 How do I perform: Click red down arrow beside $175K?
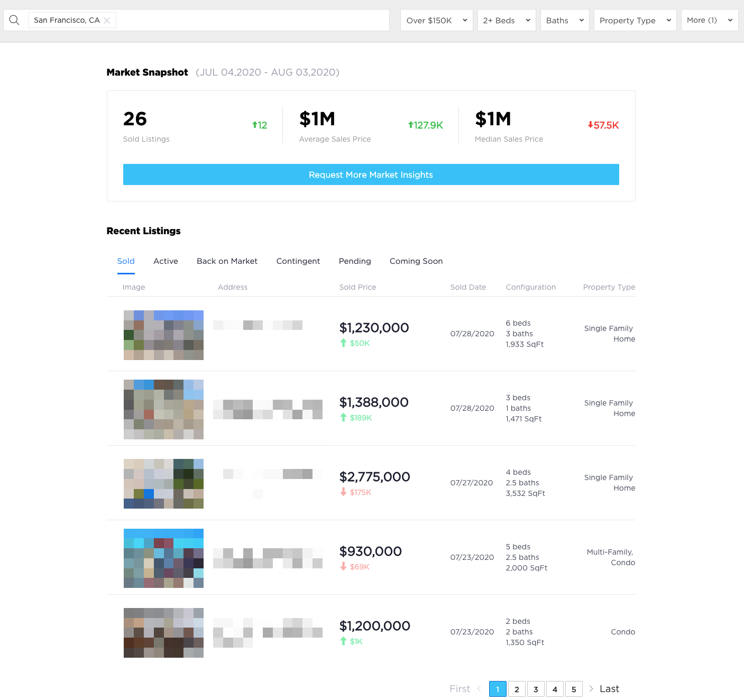coord(343,492)
